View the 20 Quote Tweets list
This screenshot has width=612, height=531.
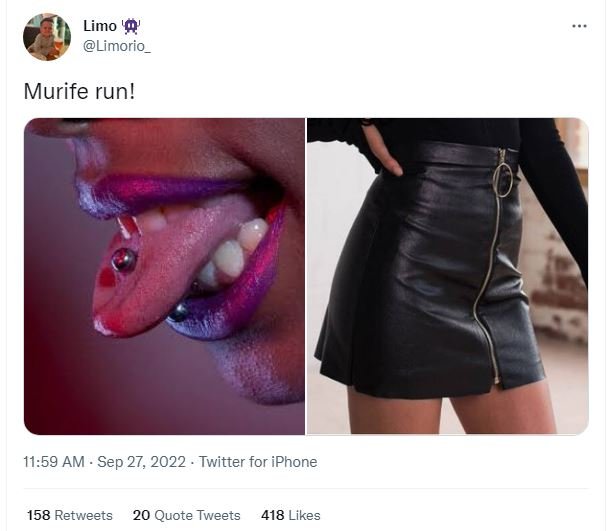coord(186,515)
